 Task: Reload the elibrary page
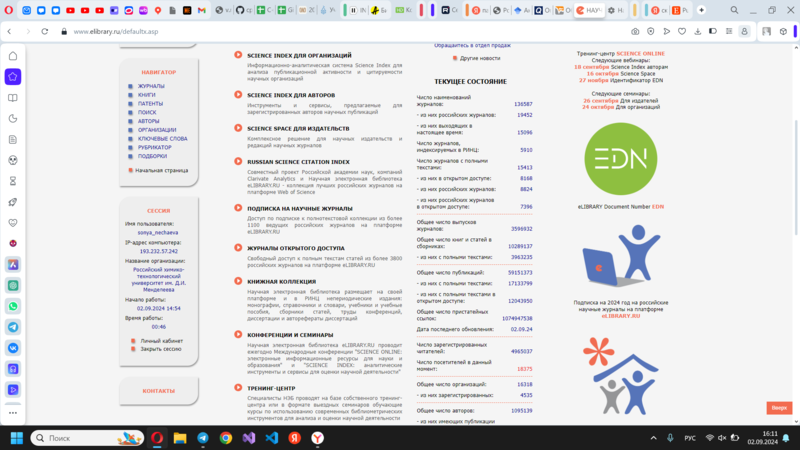coord(45,32)
